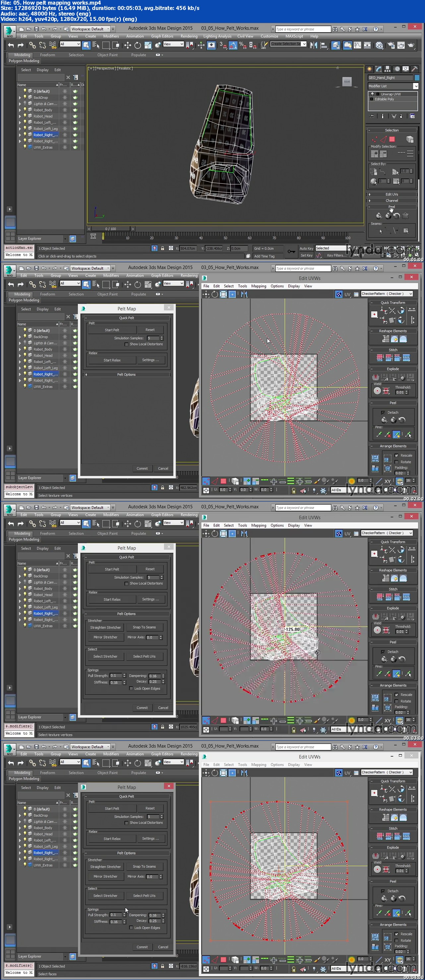Check Lock Open Edges in third frame Pelt Map
Viewport: 425px width, 980px height.
(131, 689)
